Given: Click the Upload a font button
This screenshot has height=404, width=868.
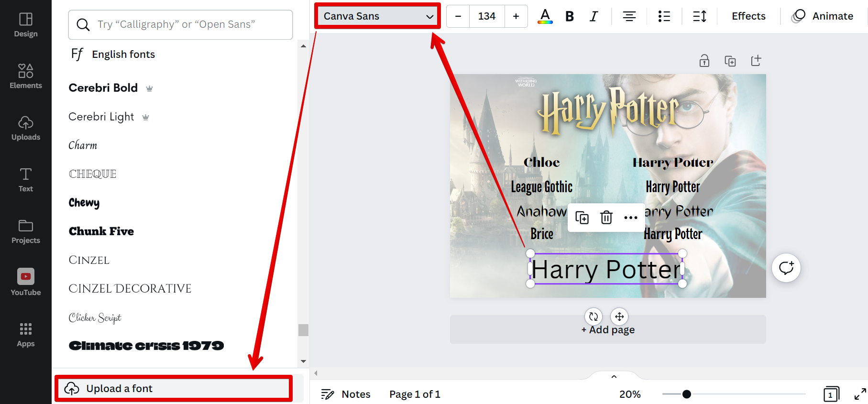Looking at the screenshot, I should pos(173,388).
